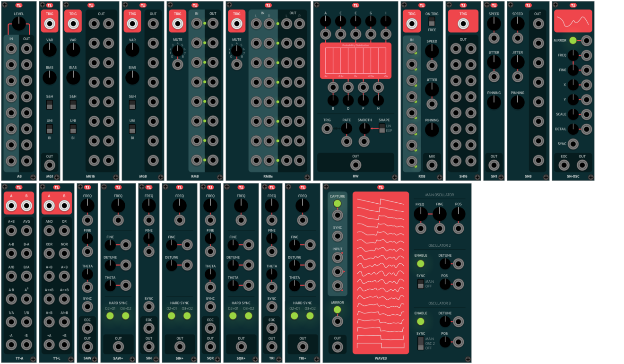Viewport: 624px width, 364px height.
Task: Click the AVG output jack on TT-A
Action: (x=26, y=230)
